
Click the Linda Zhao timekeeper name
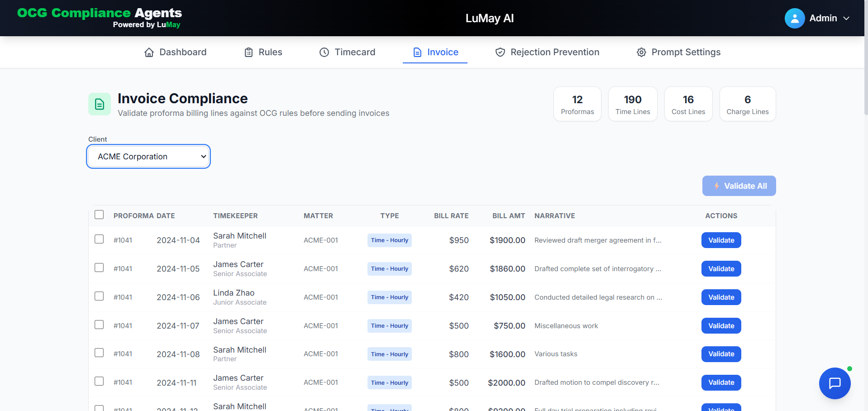pyautogui.click(x=234, y=293)
